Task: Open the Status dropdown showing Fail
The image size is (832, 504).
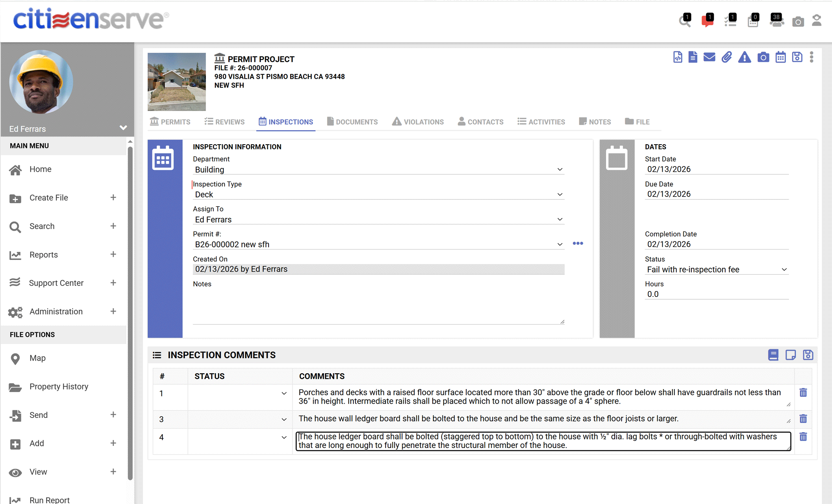Action: point(717,270)
